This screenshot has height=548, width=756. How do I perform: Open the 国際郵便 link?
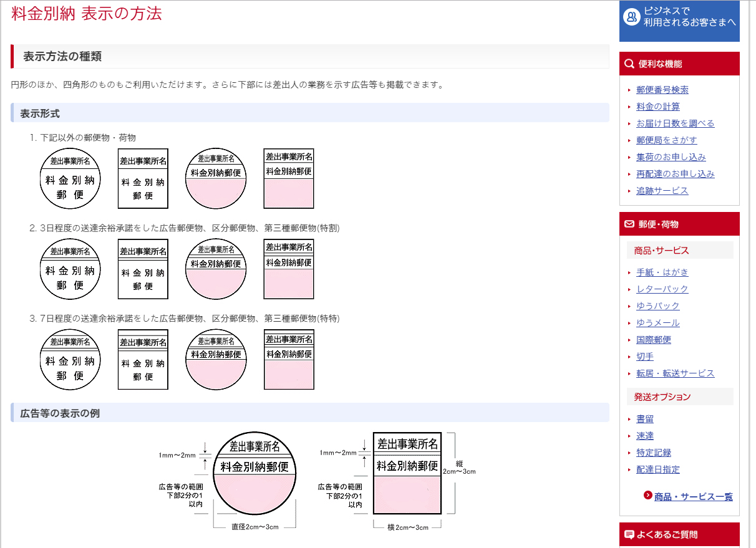pos(653,340)
